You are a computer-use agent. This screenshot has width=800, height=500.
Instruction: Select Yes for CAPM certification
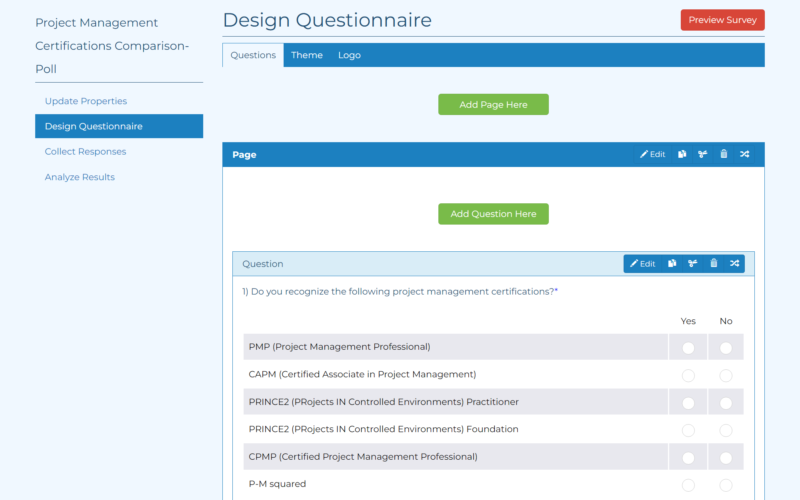(688, 376)
